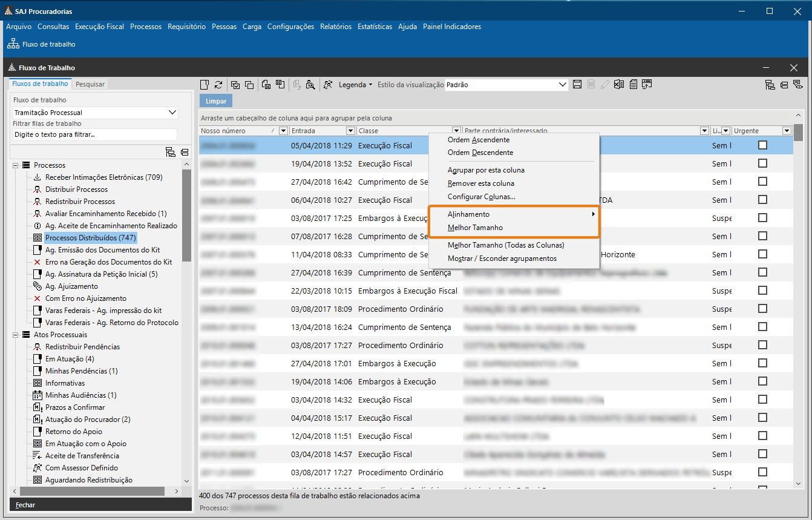Click the export to Excel icon
The image size is (812, 520).
click(x=619, y=85)
